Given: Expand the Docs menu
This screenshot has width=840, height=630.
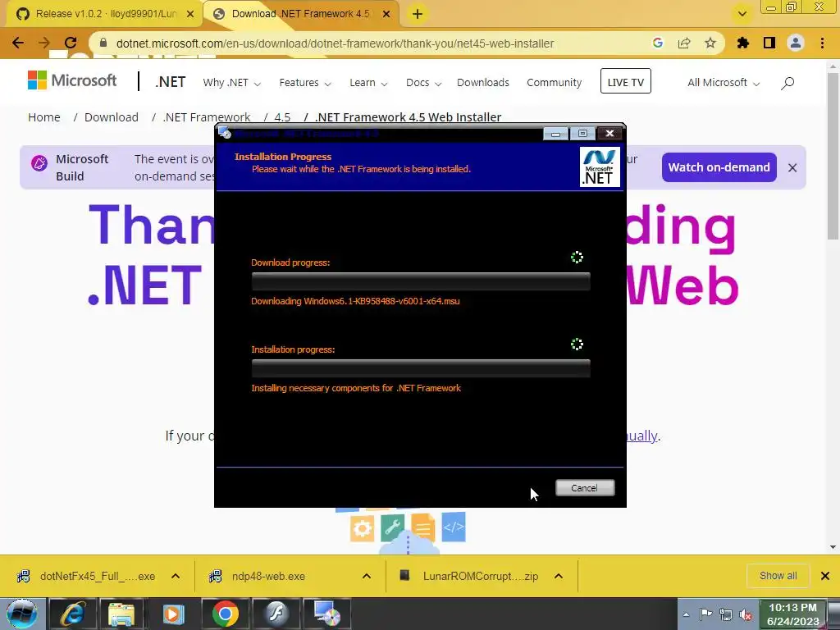Looking at the screenshot, I should pos(423,83).
